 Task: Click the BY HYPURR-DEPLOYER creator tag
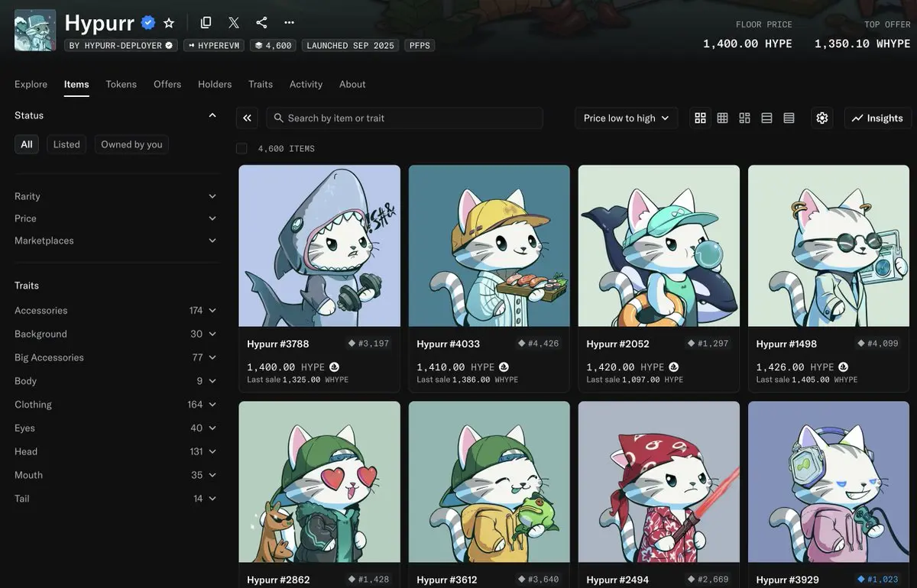point(121,46)
